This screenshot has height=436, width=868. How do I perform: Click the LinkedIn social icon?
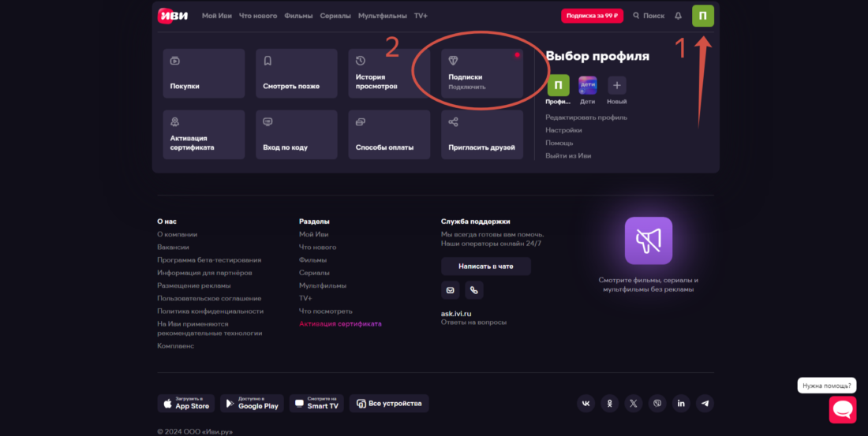tap(681, 404)
